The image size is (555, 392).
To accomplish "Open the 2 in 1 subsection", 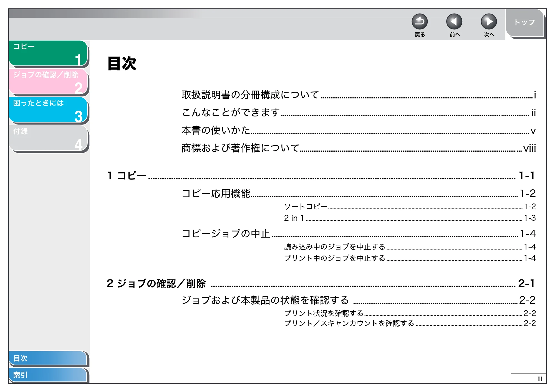I will (x=410, y=218).
